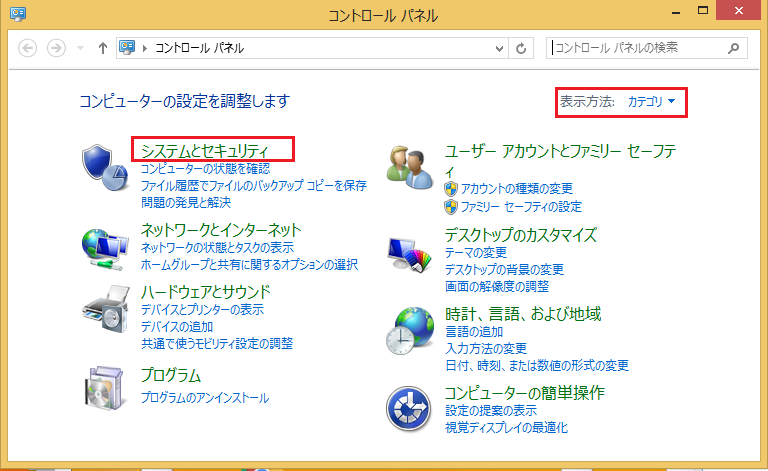The image size is (768, 471).
Task: Open システムとセキュリティ category
Action: pyautogui.click(x=205, y=150)
